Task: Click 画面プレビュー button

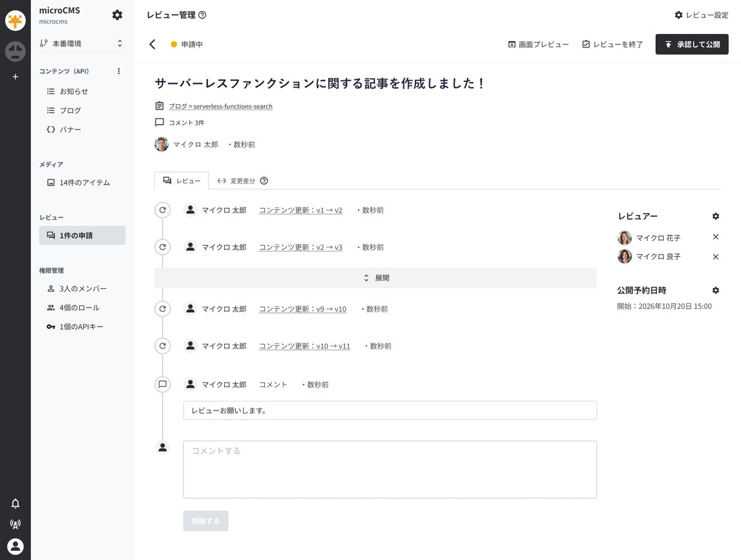Action: coord(538,44)
